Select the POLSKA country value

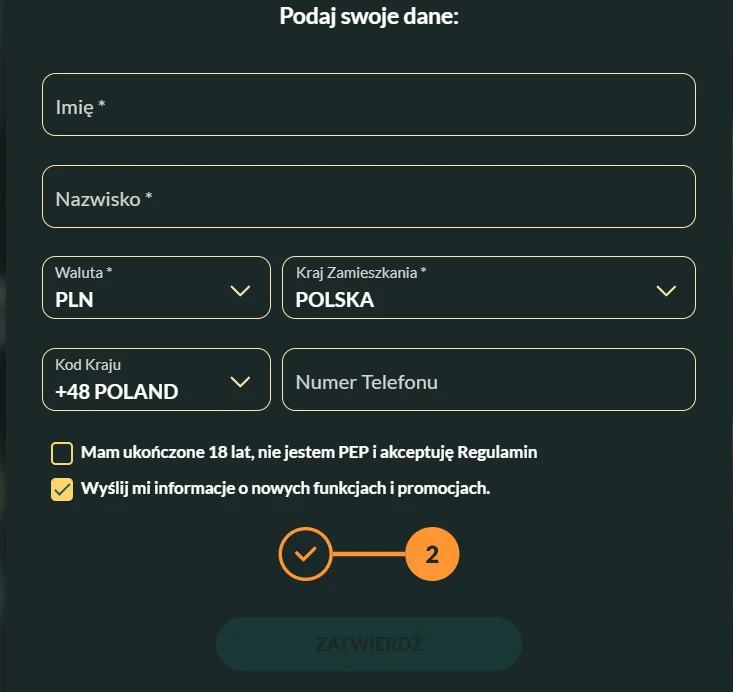tap(335, 299)
